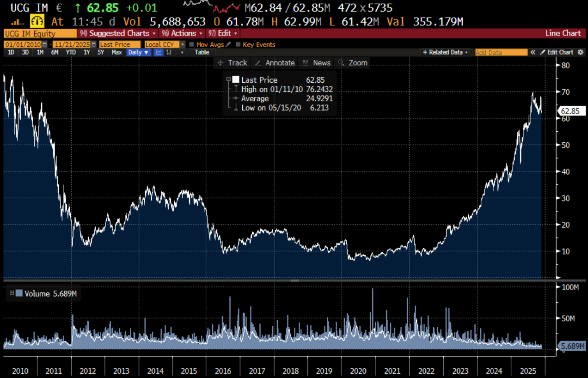
Task: Click the white Last Price color swatch
Action: tap(236, 79)
